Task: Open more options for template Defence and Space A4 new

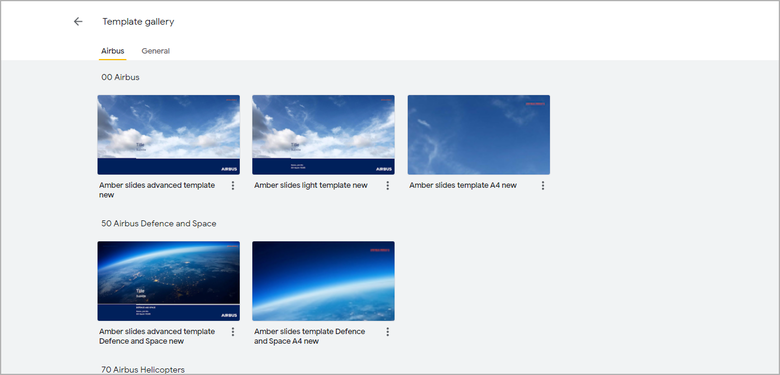Action: (x=388, y=332)
